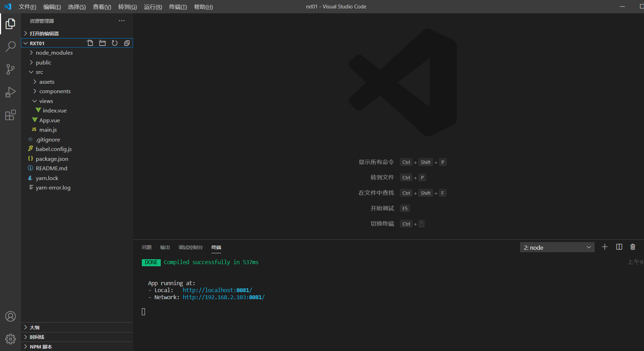Open Run and Debug view
Screen dimensions: 644x351
tap(11, 92)
